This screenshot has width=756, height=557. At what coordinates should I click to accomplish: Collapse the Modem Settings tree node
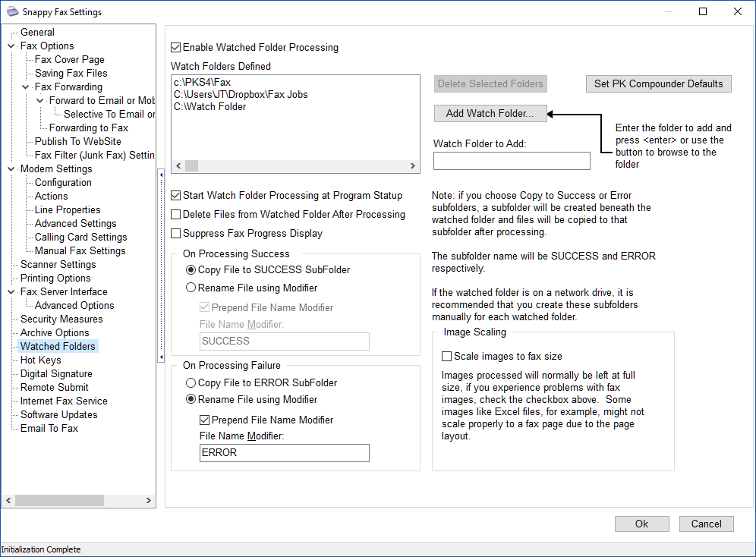[x=11, y=169]
